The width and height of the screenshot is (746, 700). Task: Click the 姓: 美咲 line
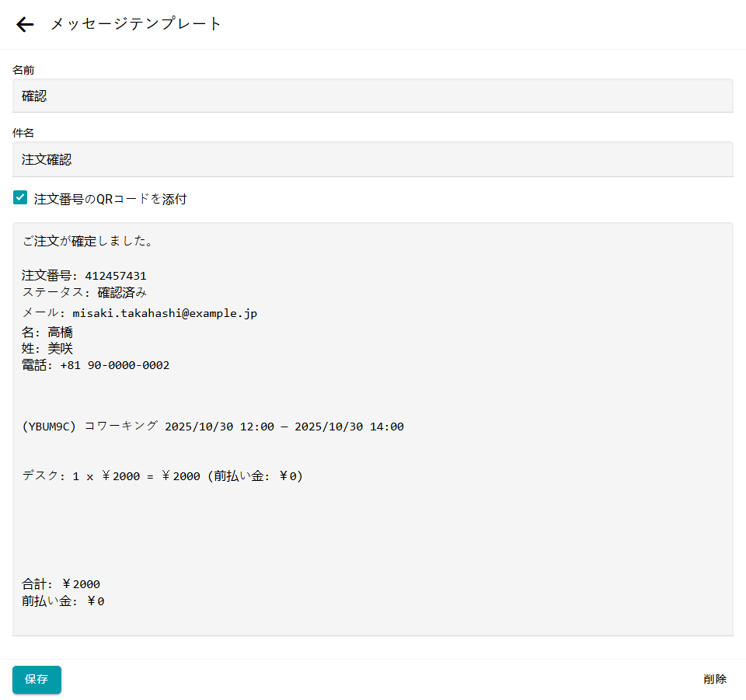pos(47,349)
